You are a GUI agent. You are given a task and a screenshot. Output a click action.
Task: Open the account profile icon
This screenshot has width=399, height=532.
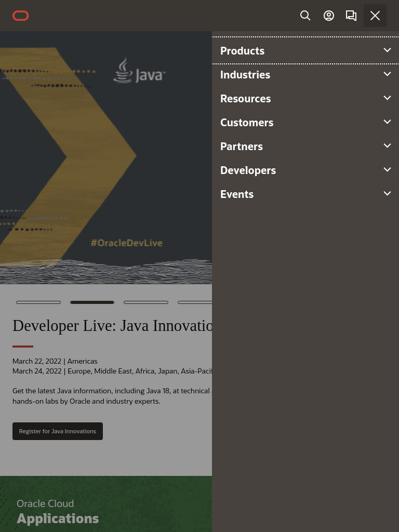tap(329, 16)
